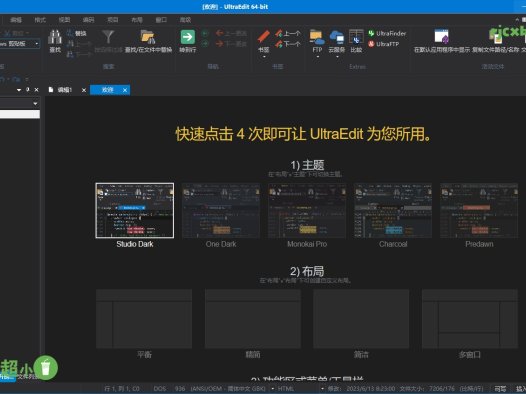
Task: Open the View (视图) ribbon tab
Action: (x=64, y=20)
